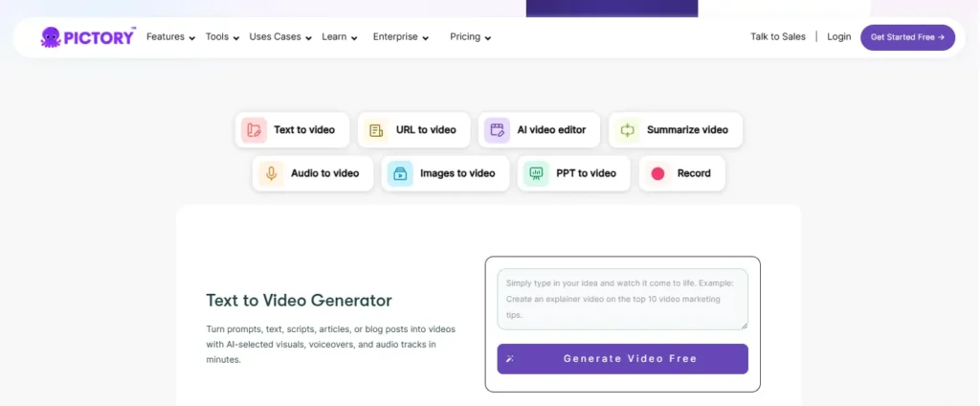Select the PPT to video tab
The image size is (980, 406).
[574, 173]
